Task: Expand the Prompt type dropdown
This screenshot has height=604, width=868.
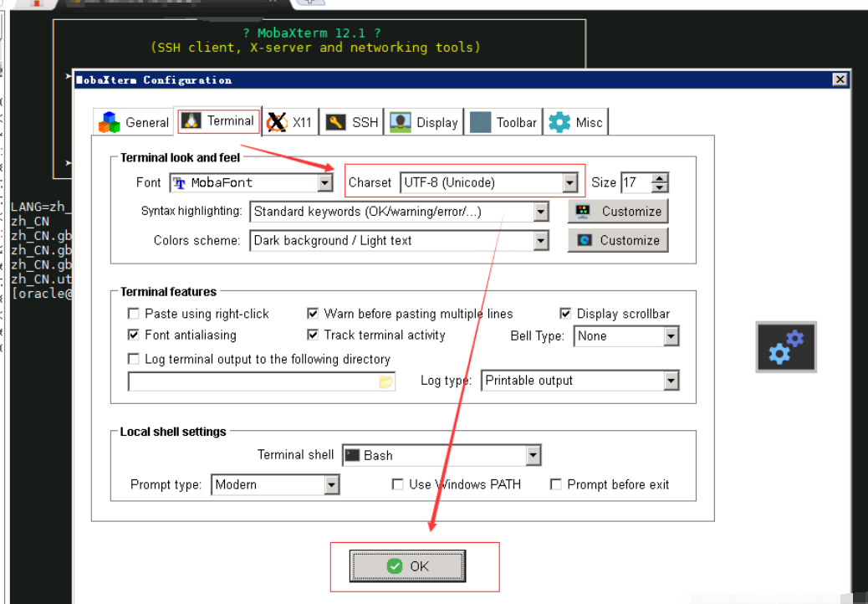Action: pos(331,484)
